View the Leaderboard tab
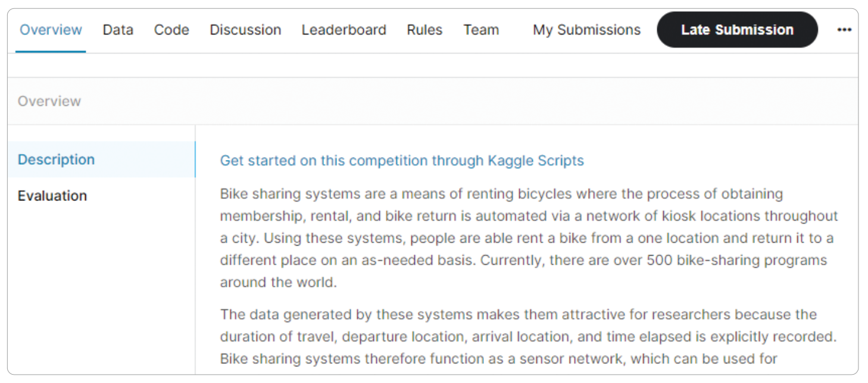Screen dimensions: 868x383 (x=344, y=30)
